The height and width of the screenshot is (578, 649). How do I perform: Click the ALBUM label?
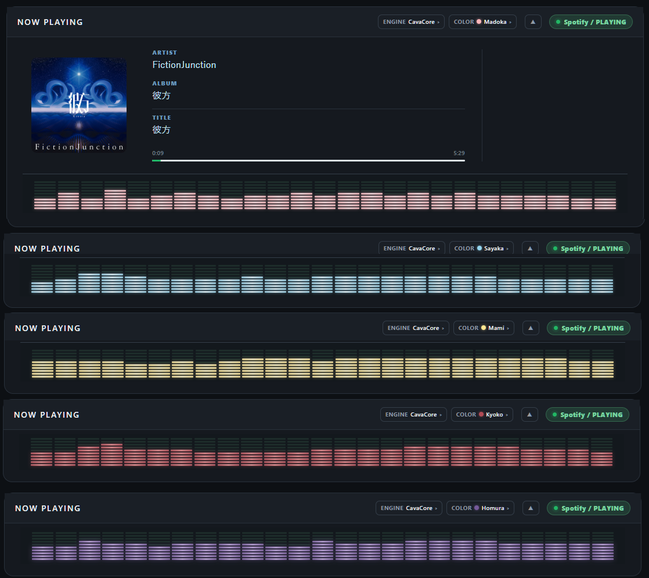[164, 83]
